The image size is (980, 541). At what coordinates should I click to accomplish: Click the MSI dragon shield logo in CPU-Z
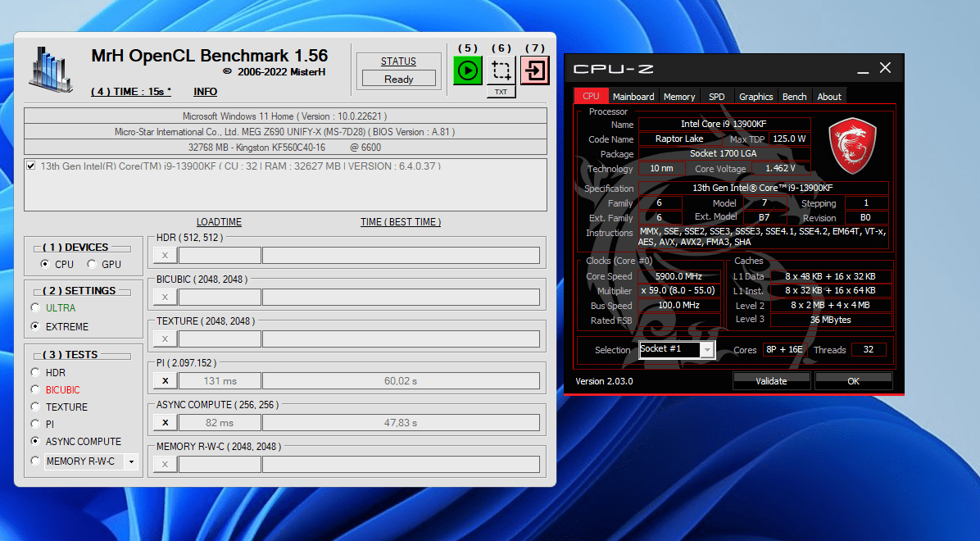(x=852, y=145)
